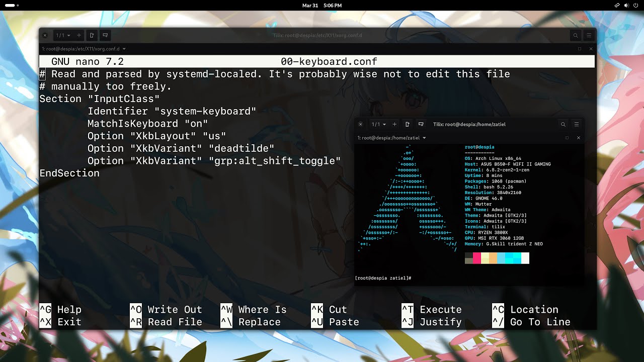The width and height of the screenshot is (644, 362).
Task: Click the ^O Write Out shortcut in nano
Action: 166,310
